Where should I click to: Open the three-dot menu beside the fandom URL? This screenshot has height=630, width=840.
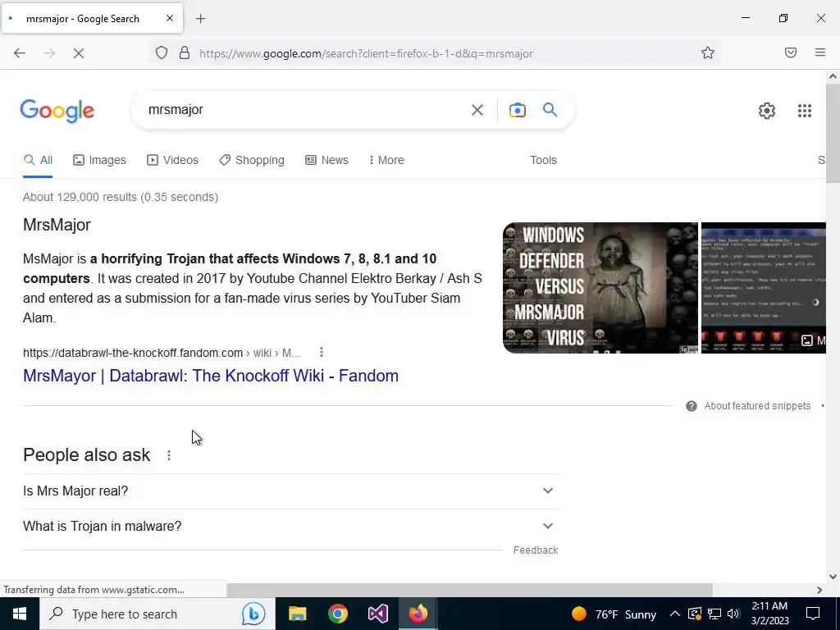point(322,352)
